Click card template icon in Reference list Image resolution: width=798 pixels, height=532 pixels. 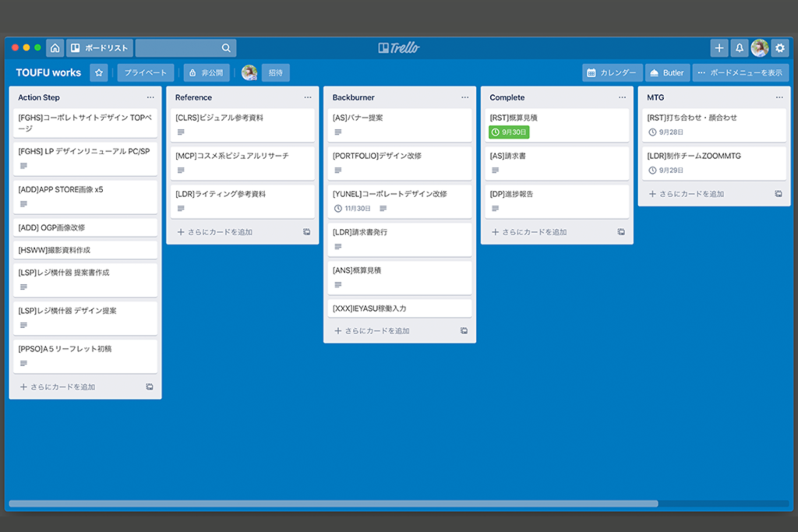[306, 232]
